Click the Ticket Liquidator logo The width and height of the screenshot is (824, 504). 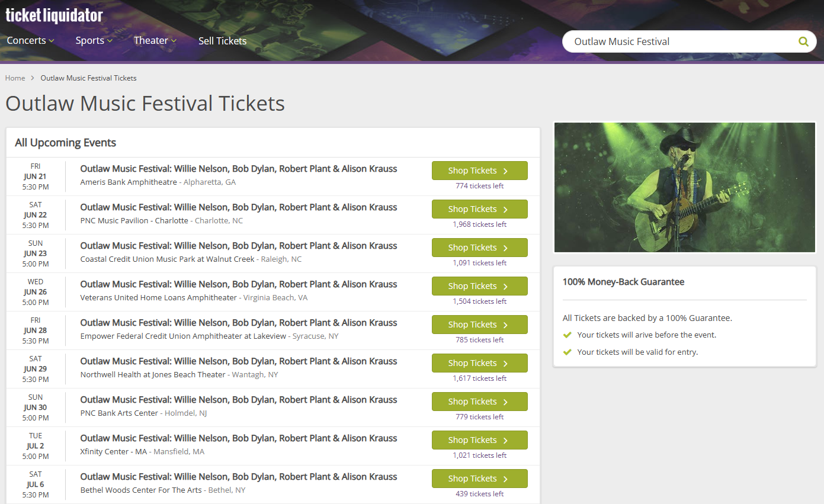pos(54,15)
